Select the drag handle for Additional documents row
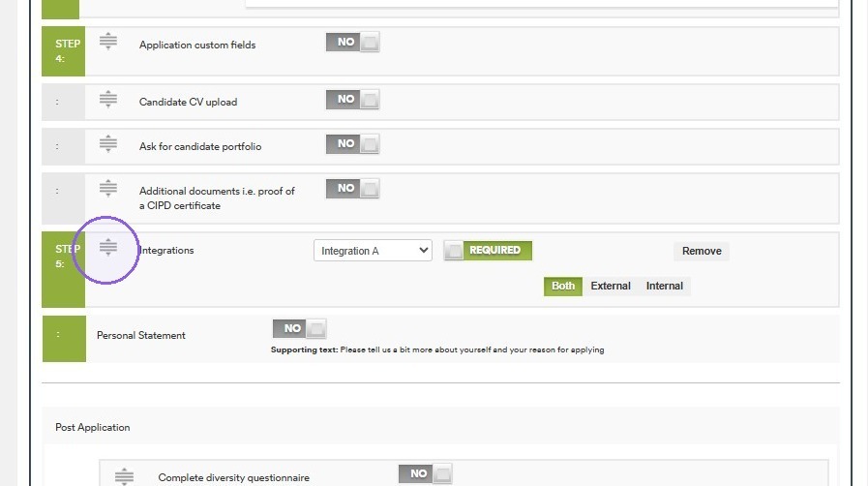868x486 pixels. [x=108, y=188]
